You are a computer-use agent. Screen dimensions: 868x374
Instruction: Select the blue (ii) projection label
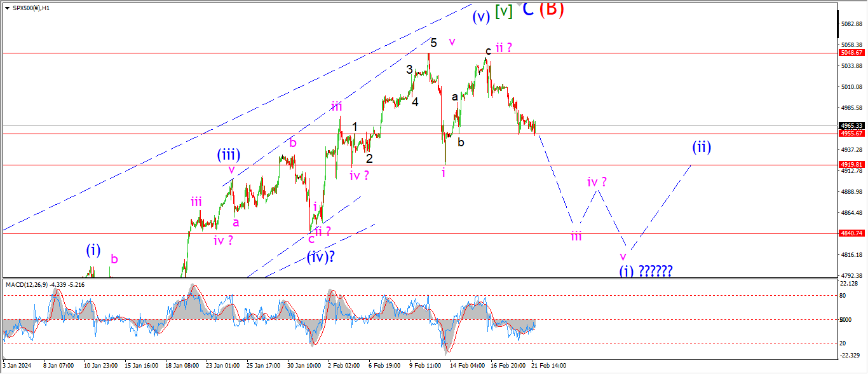tap(702, 148)
